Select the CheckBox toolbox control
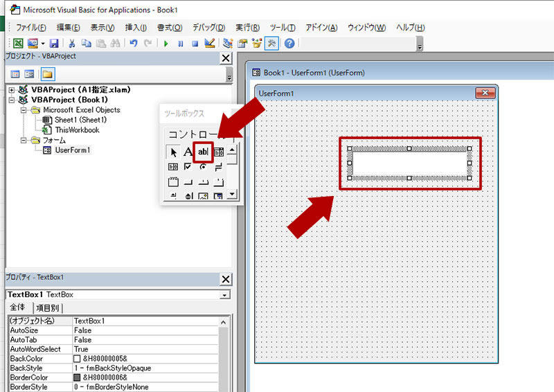This screenshot has height=392, width=554. [x=188, y=167]
